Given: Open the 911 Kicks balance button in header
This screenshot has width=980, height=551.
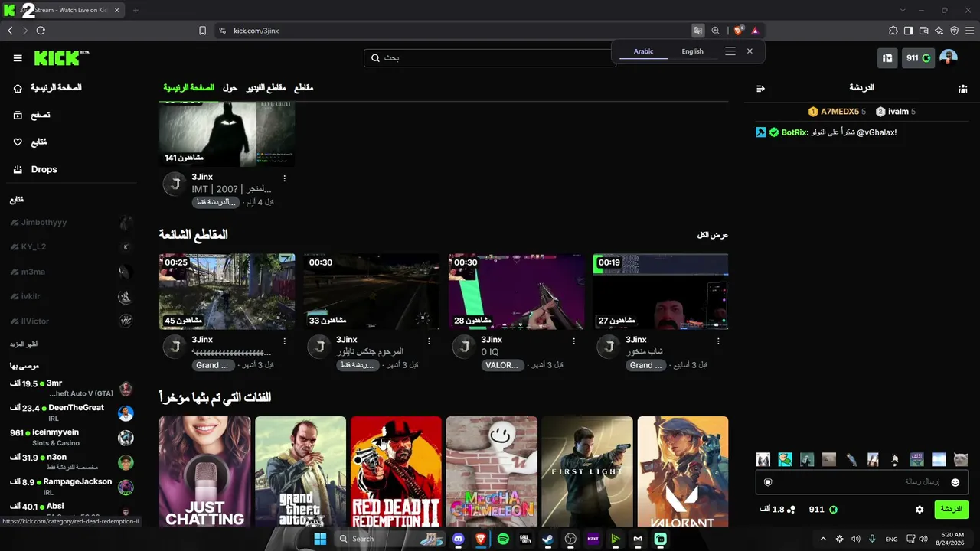Looking at the screenshot, I should tap(918, 58).
